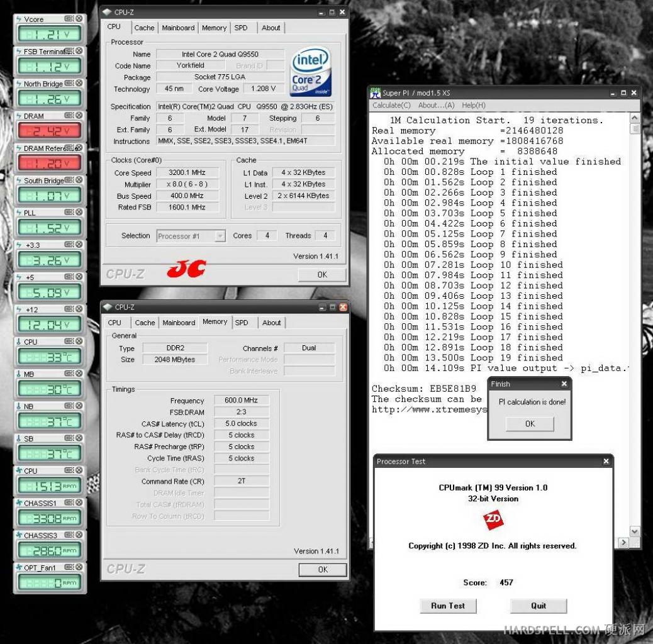653x644 pixels.
Task: Open About...(A) menu in Super PI
Action: (x=436, y=105)
